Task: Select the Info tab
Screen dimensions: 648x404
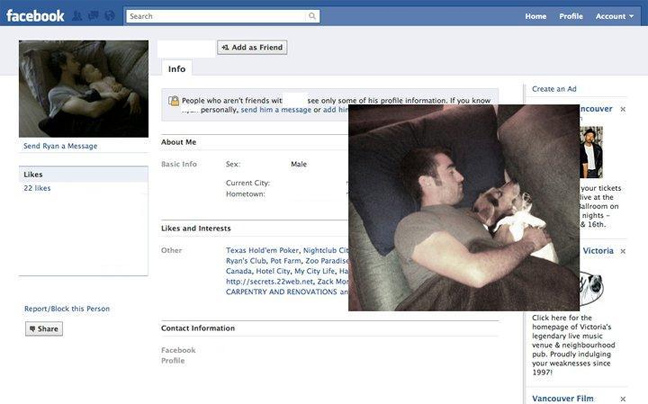Action: 176,69
